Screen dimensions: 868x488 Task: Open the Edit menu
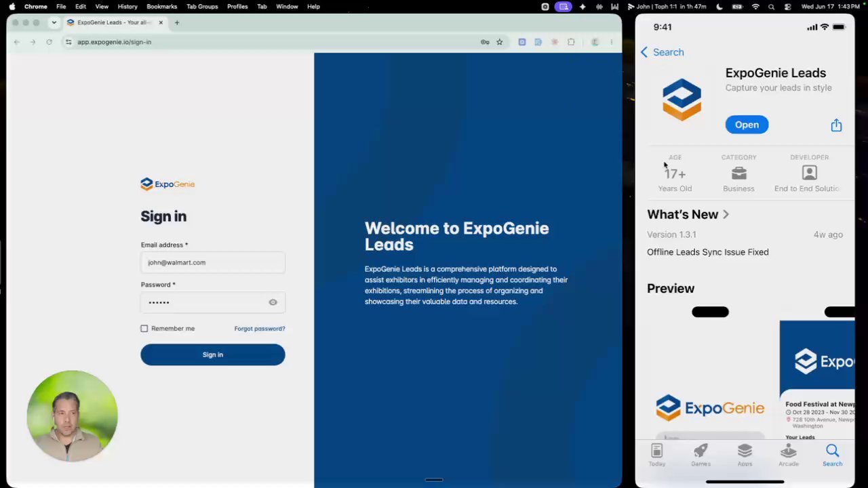[81, 7]
